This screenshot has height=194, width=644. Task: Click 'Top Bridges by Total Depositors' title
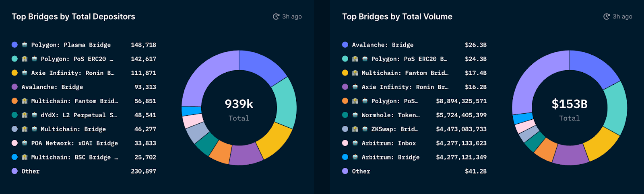tap(73, 16)
